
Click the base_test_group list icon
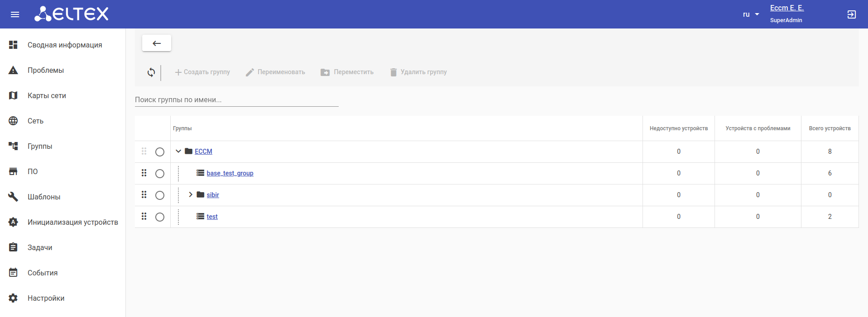click(x=200, y=173)
